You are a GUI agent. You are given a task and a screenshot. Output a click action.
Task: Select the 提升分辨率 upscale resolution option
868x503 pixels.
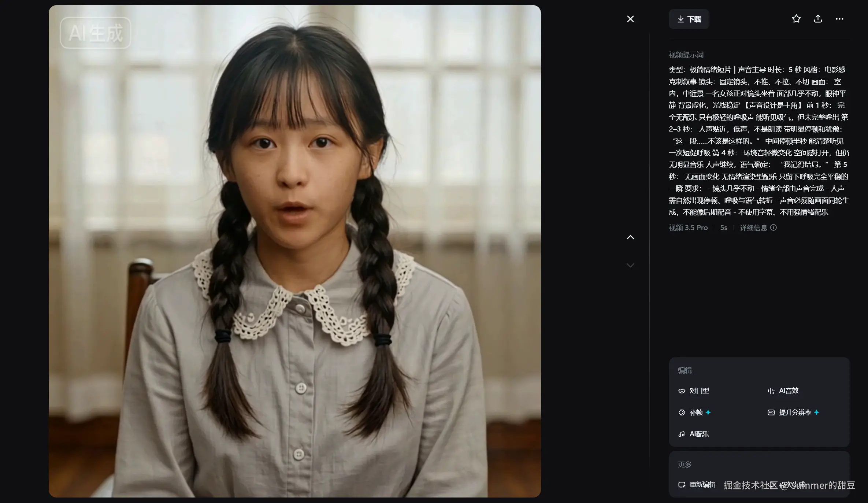[x=793, y=413]
